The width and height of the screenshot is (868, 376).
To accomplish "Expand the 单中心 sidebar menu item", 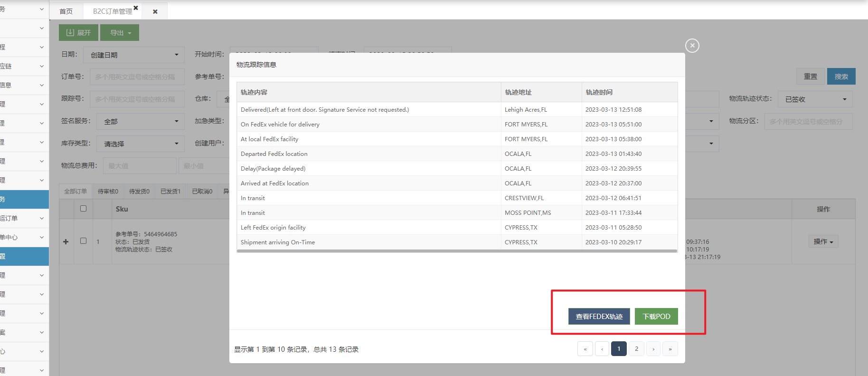I will click(24, 237).
